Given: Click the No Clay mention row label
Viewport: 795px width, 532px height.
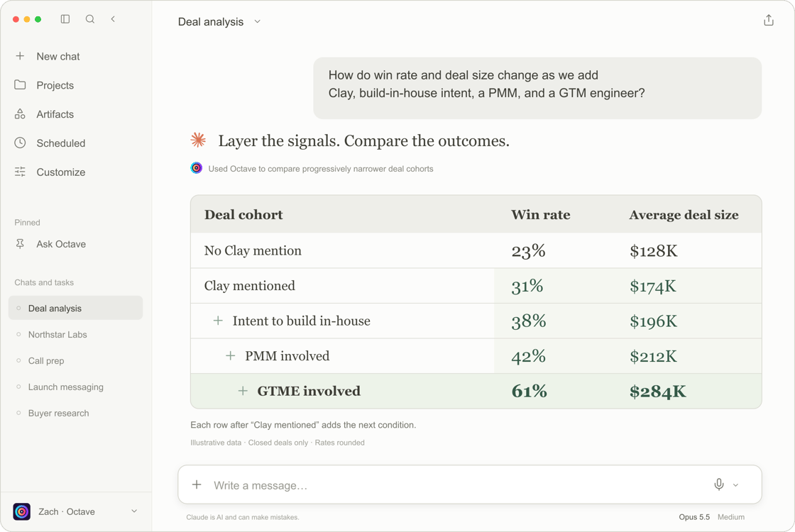Looking at the screenshot, I should tap(253, 250).
